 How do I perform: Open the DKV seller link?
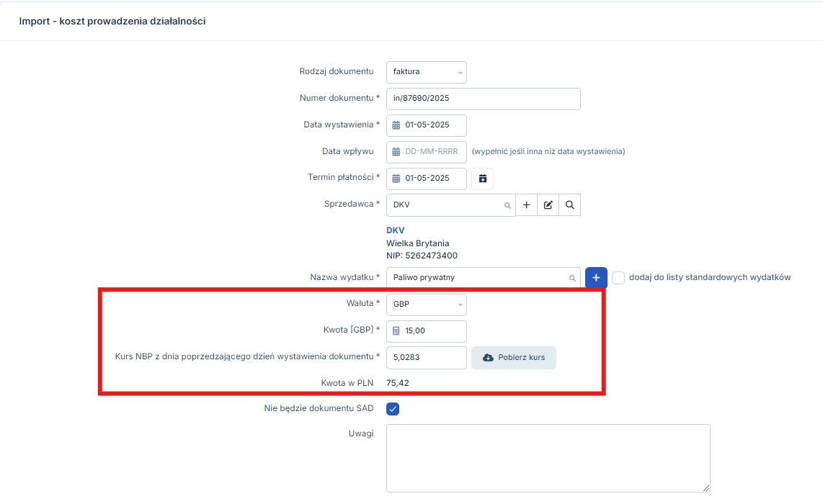pos(396,230)
